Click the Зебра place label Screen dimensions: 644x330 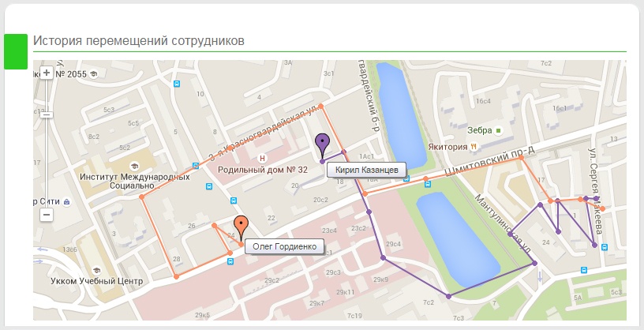tap(479, 130)
